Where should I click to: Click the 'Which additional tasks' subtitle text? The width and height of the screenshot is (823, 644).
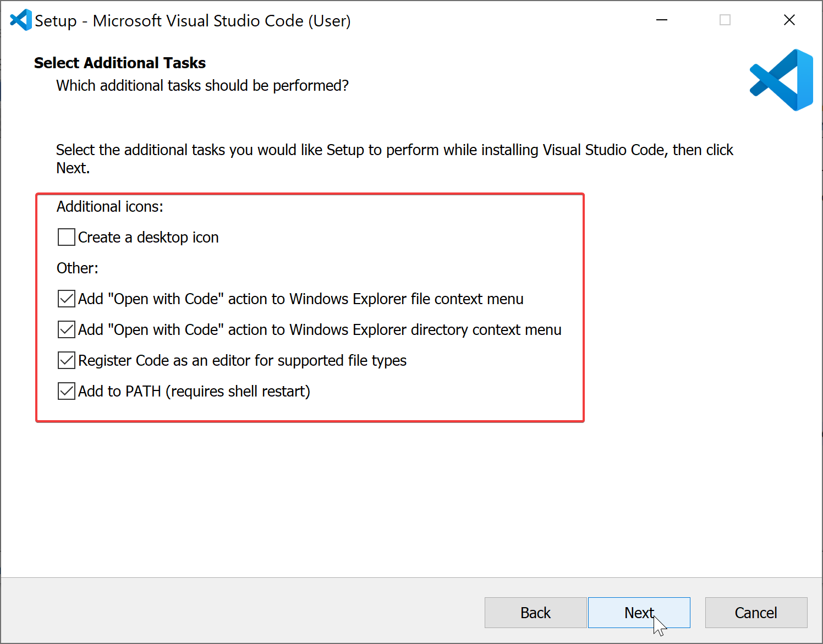click(x=202, y=86)
